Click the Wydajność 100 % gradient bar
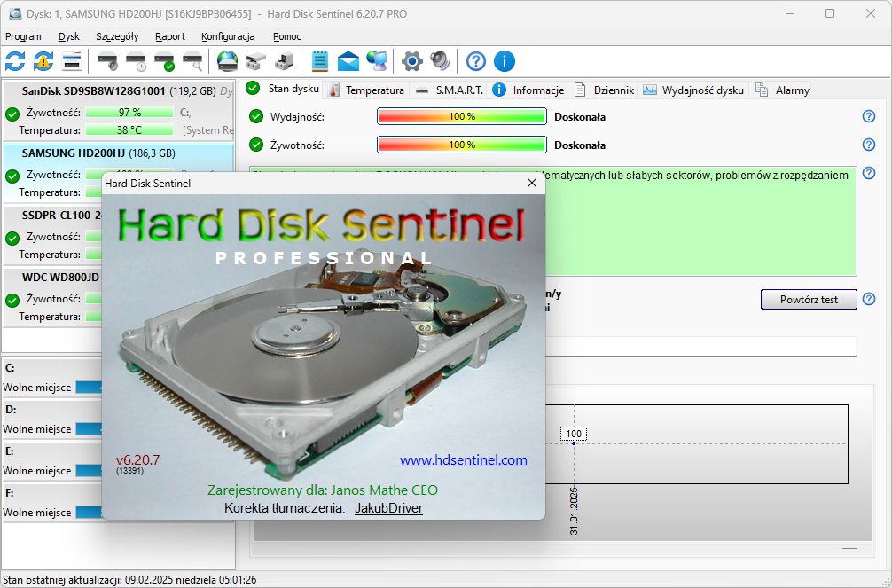This screenshot has width=892, height=588. coord(462,116)
